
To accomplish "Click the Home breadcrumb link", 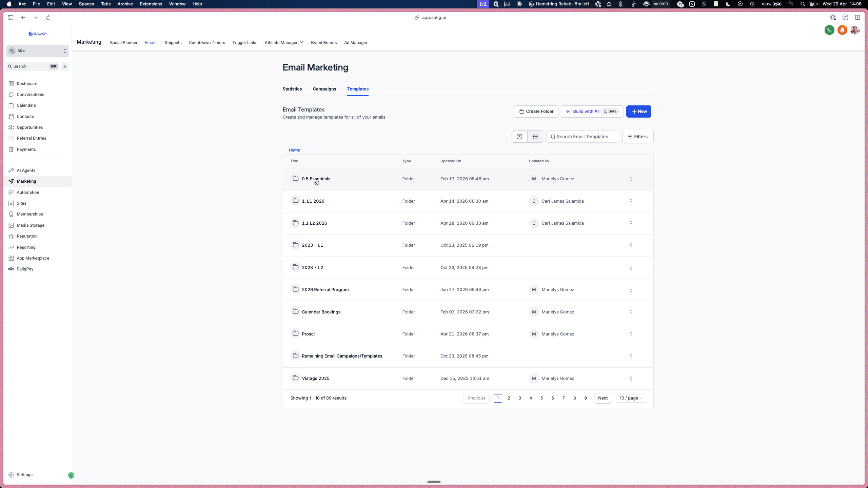I will (x=294, y=150).
